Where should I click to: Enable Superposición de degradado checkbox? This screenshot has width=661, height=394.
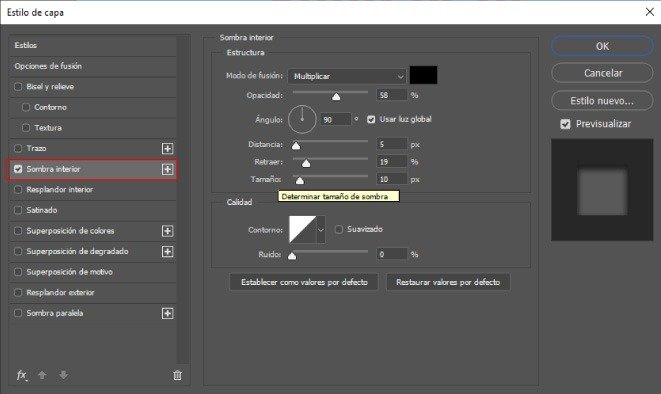tap(18, 252)
